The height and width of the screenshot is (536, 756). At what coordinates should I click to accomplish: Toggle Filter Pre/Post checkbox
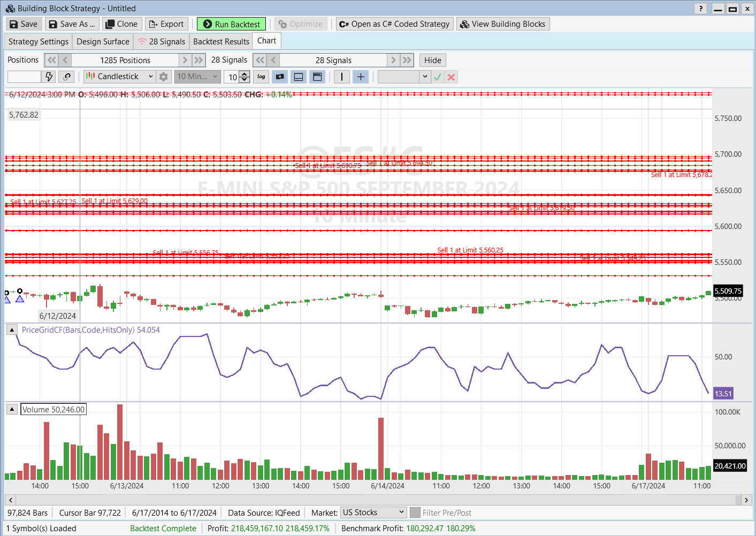[415, 512]
